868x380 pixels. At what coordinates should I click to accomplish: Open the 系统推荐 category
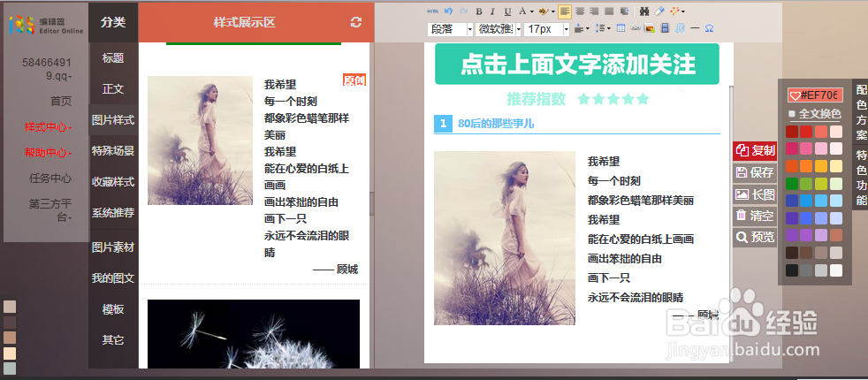(x=113, y=213)
